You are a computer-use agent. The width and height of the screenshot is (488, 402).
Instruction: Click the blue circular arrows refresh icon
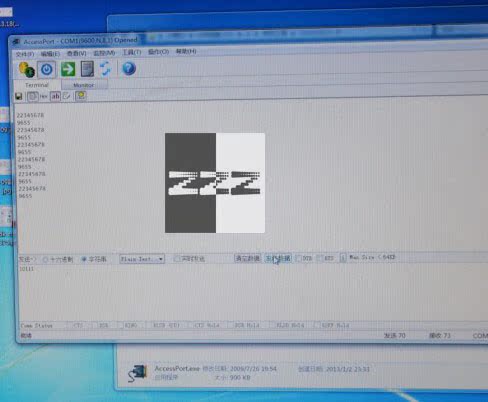pos(105,69)
